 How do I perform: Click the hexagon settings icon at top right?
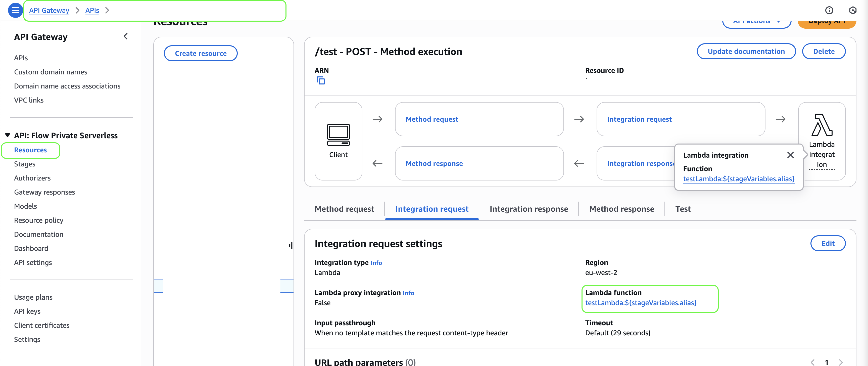tap(852, 11)
